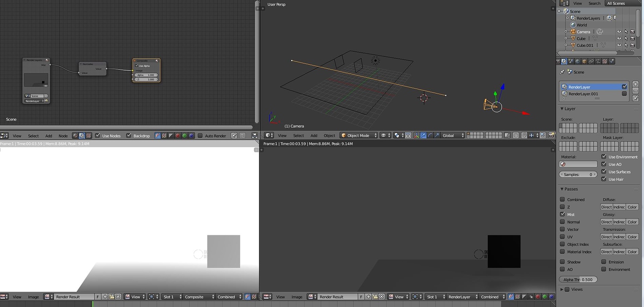Open Object Mode dropdown
Screen dimensions: 644x307
(x=358, y=135)
